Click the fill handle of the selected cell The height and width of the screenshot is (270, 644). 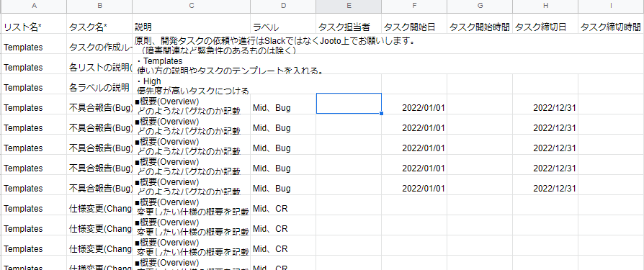click(x=382, y=113)
